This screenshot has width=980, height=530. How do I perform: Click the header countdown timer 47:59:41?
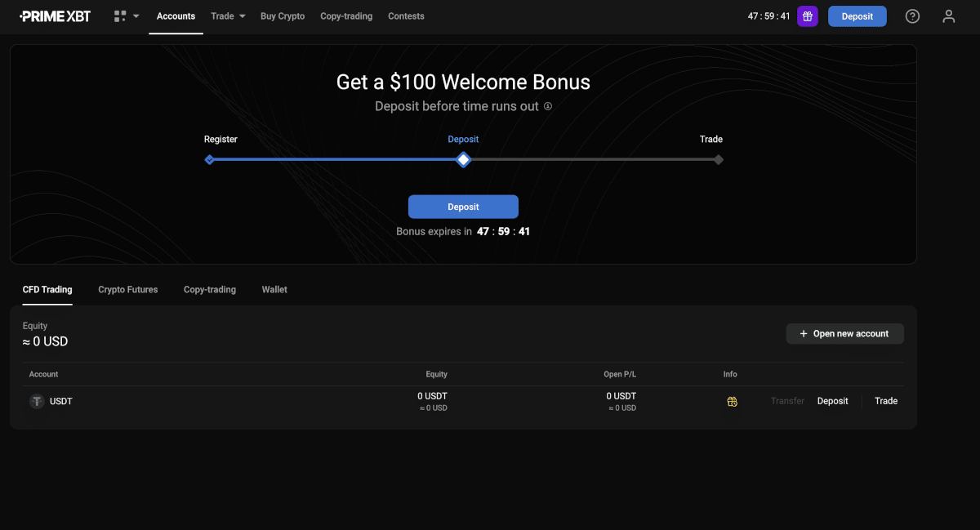pos(769,16)
